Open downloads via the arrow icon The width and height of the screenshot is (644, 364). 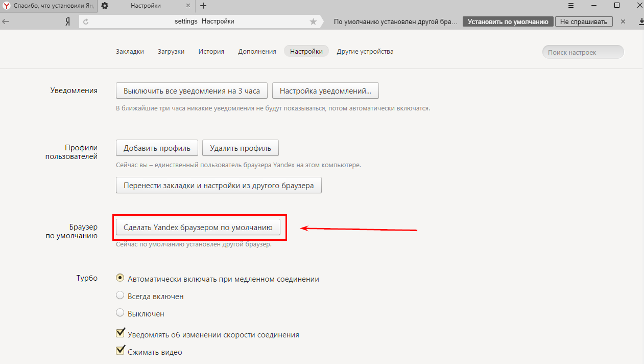pos(641,21)
